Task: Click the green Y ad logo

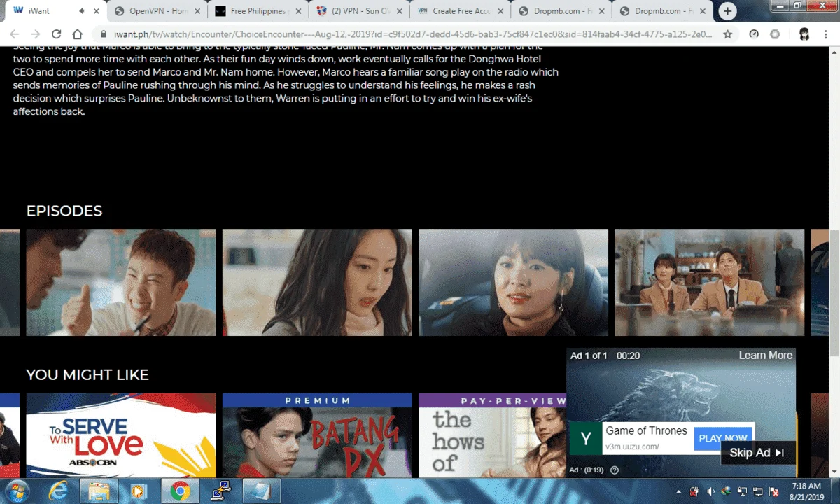Action: (586, 439)
